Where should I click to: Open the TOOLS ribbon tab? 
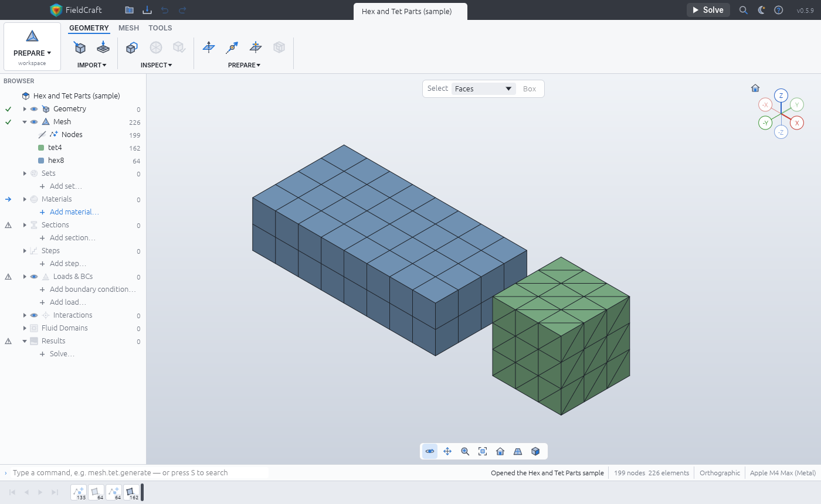coord(160,28)
